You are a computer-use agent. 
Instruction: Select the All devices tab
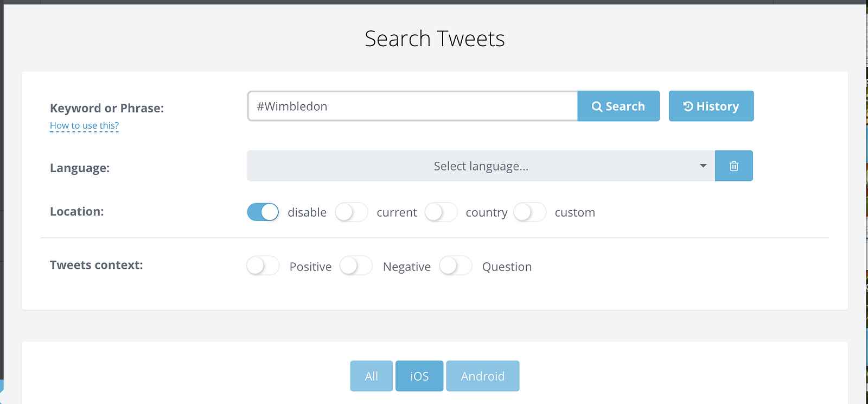tap(372, 376)
